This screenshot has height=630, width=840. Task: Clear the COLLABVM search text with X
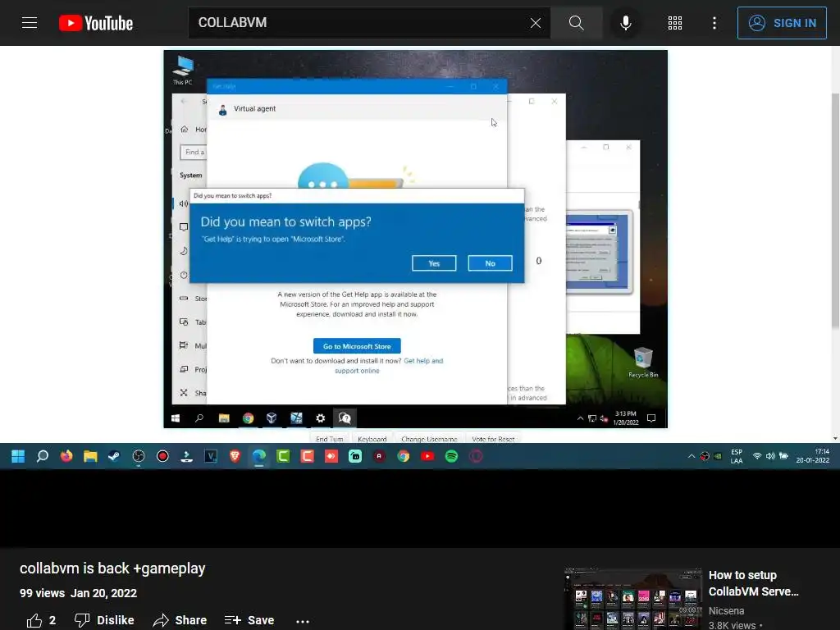pyautogui.click(x=535, y=23)
